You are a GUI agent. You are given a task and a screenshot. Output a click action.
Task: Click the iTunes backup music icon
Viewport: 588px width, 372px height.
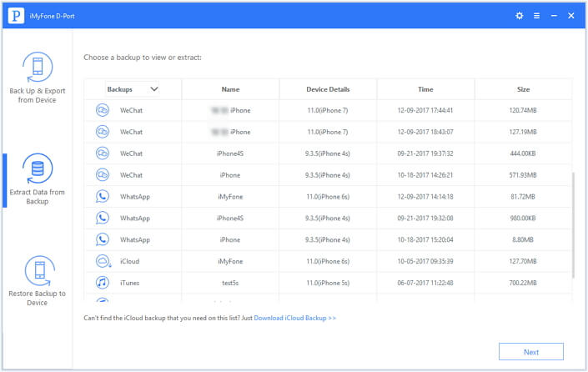point(103,283)
